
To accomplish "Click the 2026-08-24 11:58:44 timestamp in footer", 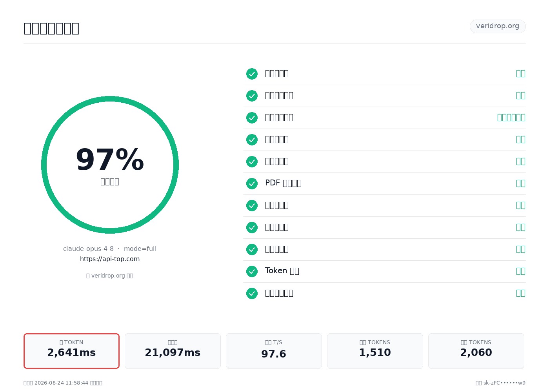I will [62, 383].
